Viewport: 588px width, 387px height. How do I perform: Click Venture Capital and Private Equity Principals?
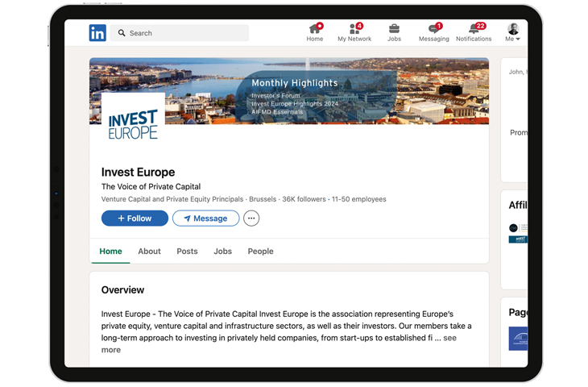pyautogui.click(x=172, y=199)
